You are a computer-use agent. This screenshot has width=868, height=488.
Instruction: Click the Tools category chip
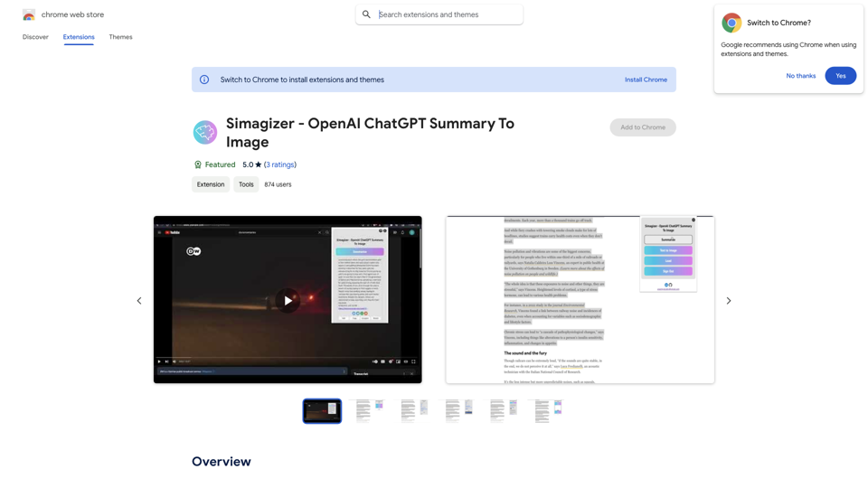246,184
